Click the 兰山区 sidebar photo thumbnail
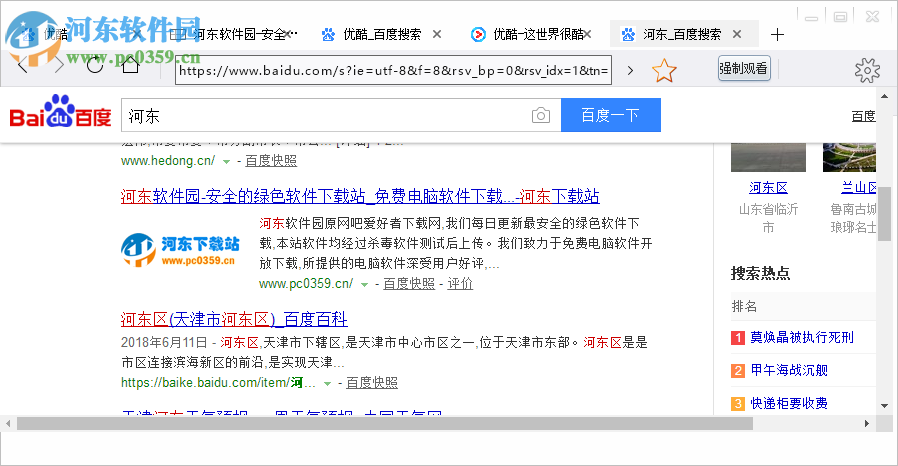This screenshot has width=898, height=466. (x=849, y=157)
